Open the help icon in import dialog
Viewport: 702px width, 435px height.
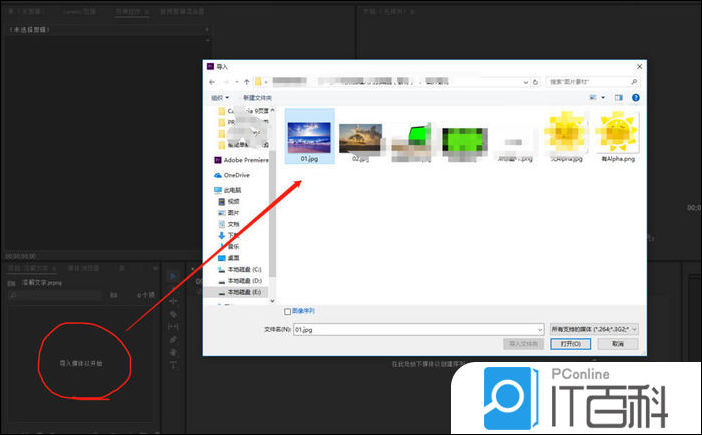point(635,97)
